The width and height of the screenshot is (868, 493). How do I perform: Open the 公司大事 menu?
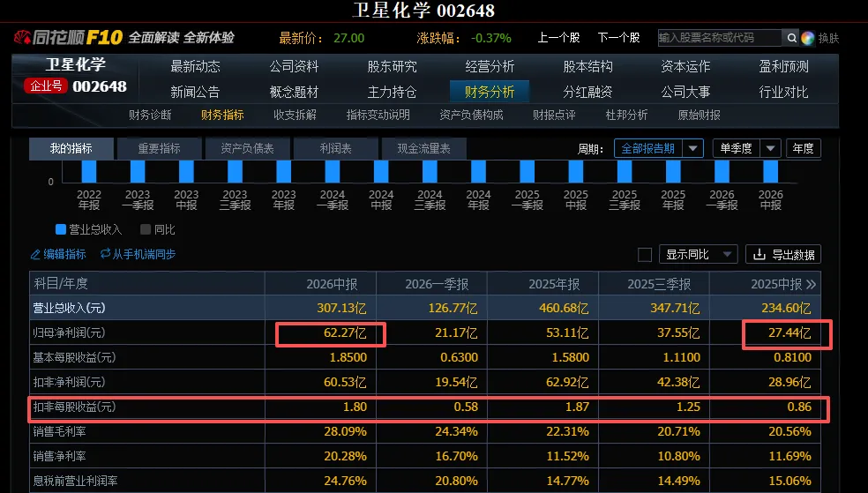(685, 92)
